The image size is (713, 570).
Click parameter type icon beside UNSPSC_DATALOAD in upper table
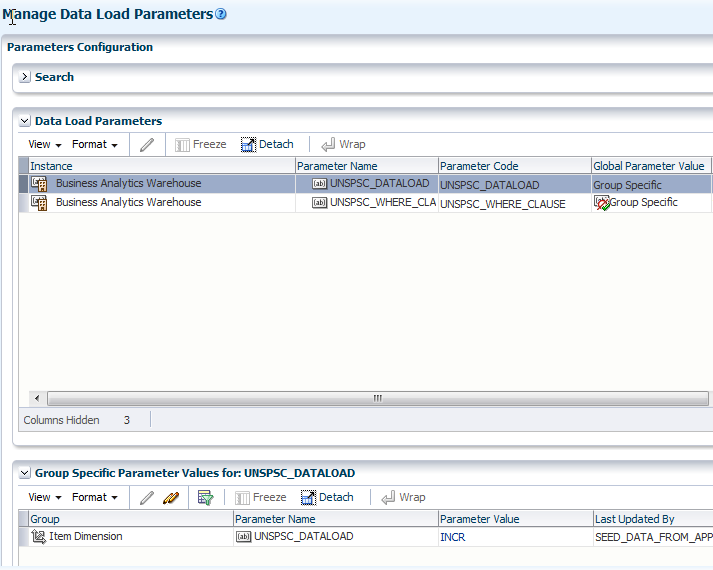pyautogui.click(x=320, y=184)
